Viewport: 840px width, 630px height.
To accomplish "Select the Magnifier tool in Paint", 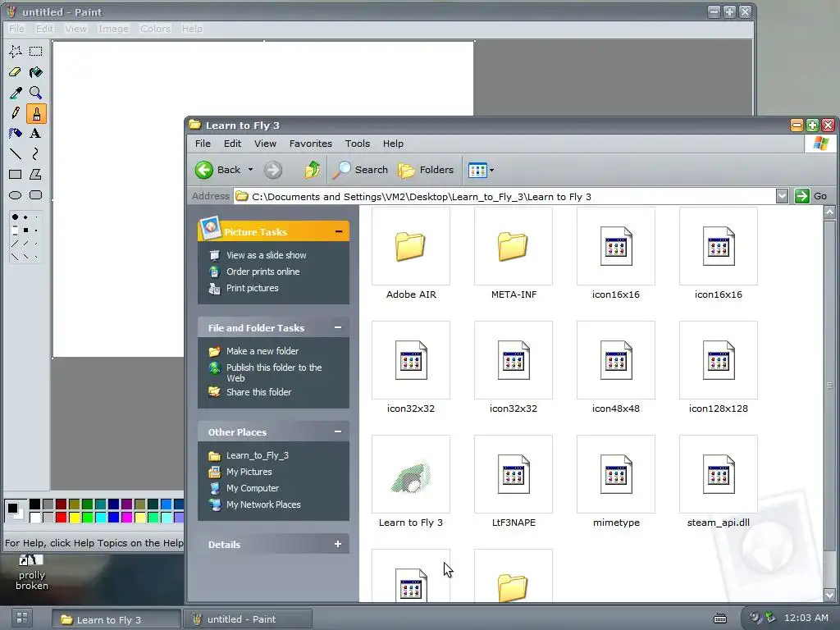I will tap(36, 93).
